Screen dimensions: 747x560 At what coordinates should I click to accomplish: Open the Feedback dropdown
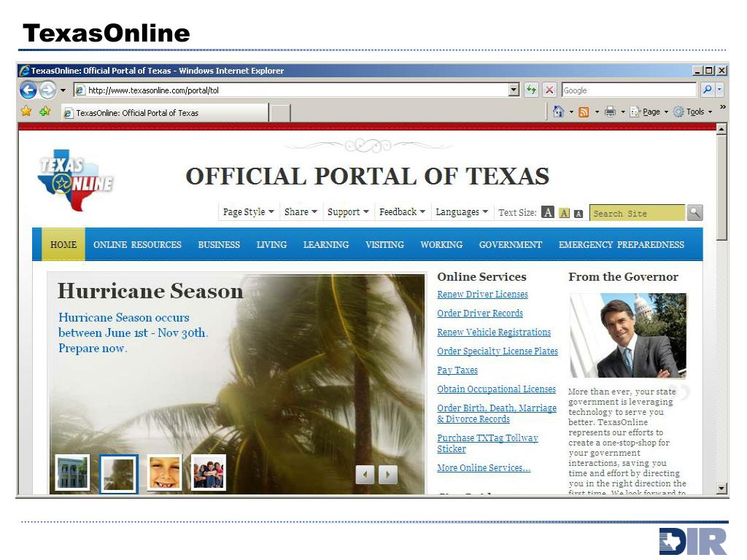point(402,212)
